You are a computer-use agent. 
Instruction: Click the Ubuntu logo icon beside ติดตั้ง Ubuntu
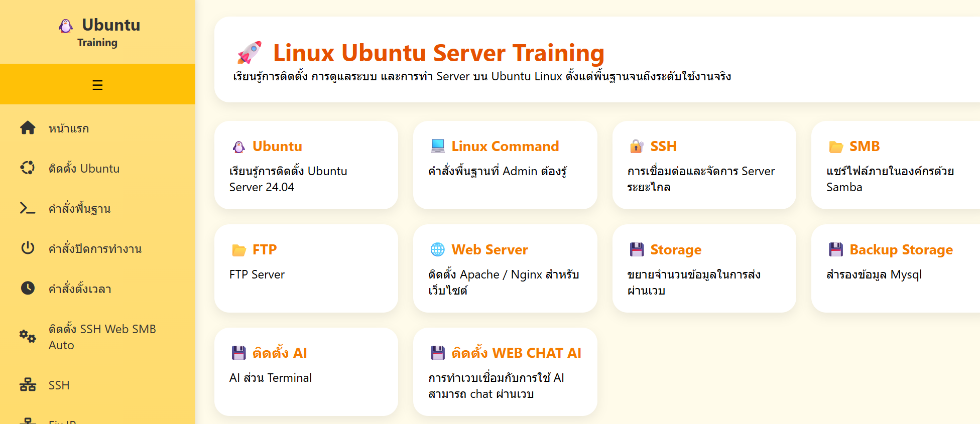pos(28,168)
